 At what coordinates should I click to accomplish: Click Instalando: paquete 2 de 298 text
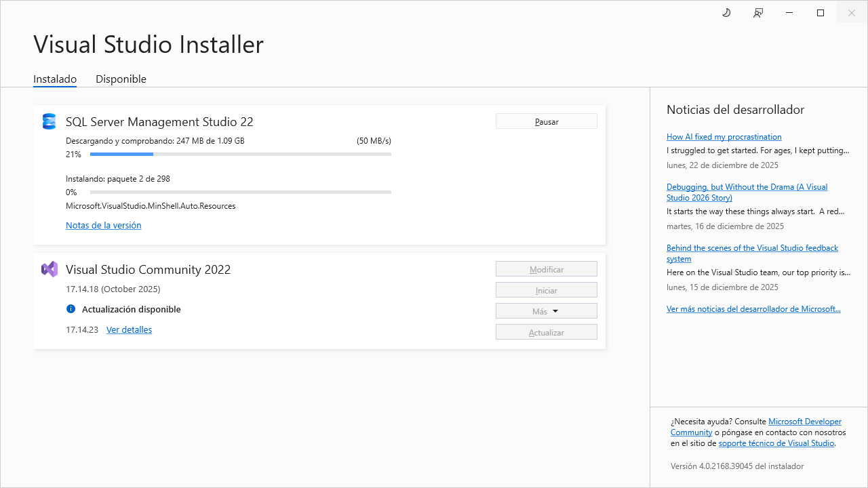pos(118,179)
